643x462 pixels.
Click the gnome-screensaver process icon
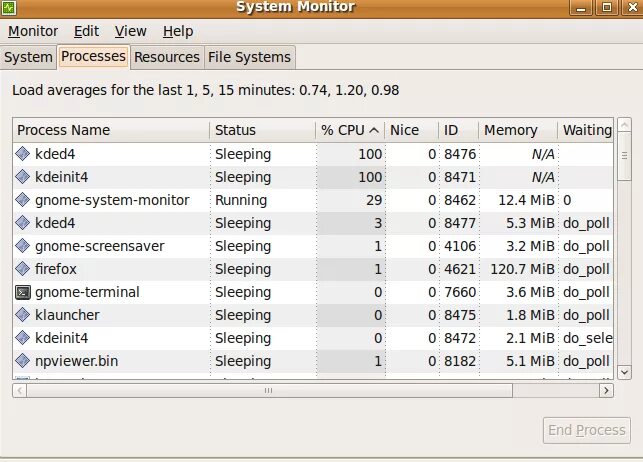[x=24, y=247]
